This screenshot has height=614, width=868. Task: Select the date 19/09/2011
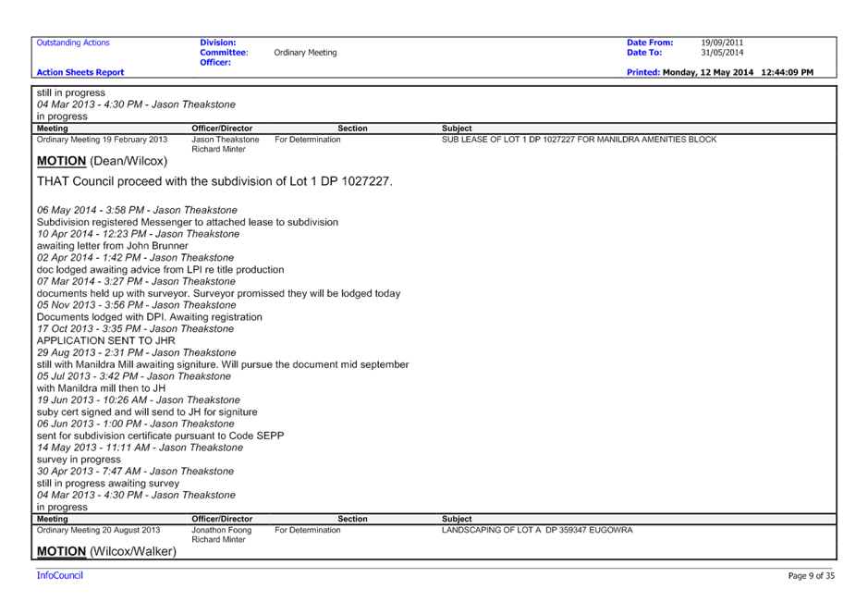pos(722,43)
